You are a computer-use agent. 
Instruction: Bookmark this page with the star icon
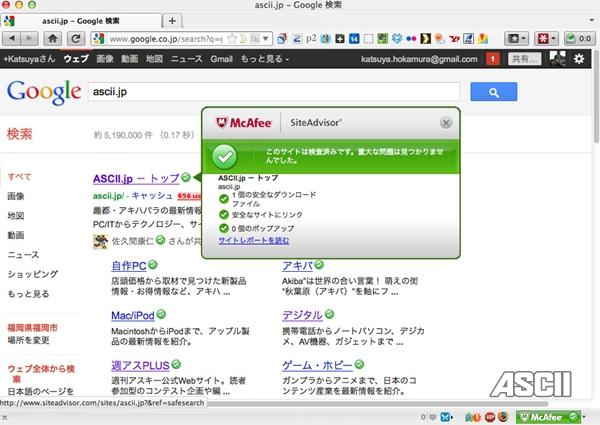point(232,39)
